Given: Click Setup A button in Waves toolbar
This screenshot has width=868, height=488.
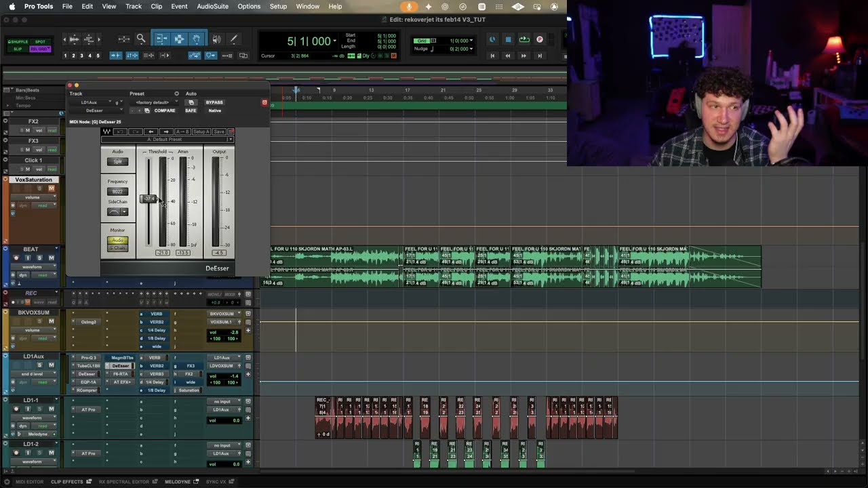Looking at the screenshot, I should pos(201,131).
